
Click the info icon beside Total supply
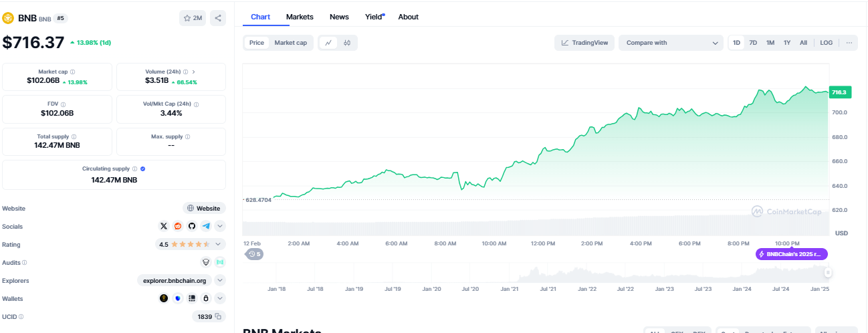(74, 136)
